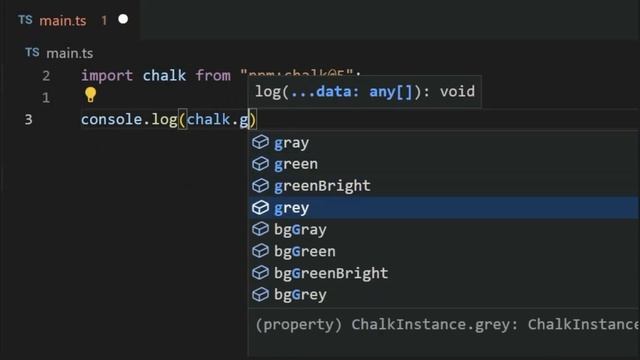Click the property cube icon next to bgGreenBright
Image resolution: width=640 pixels, height=360 pixels.
[260, 272]
